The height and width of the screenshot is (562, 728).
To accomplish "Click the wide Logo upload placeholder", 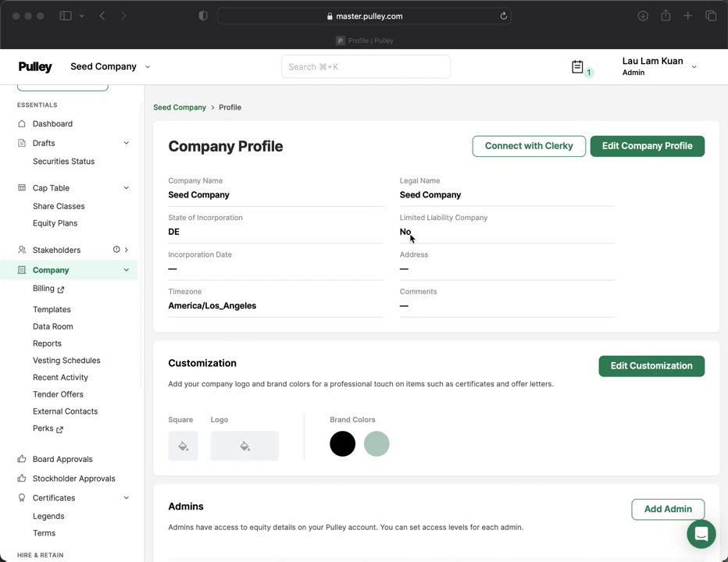I will pos(244,446).
